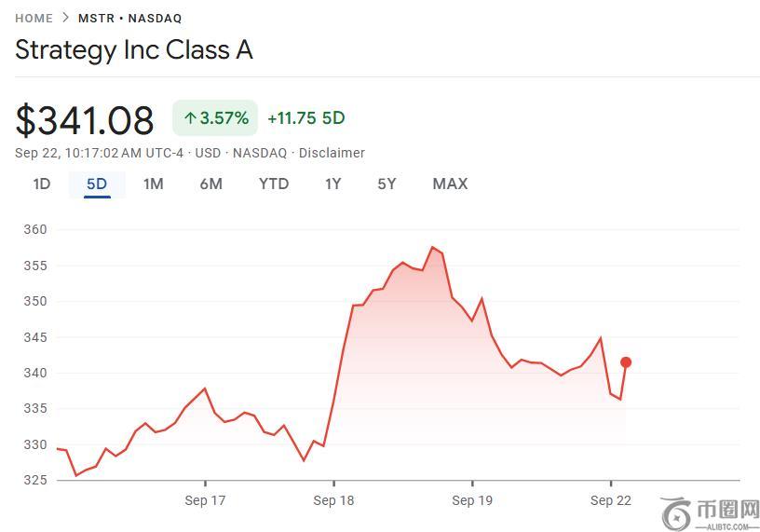The width and height of the screenshot is (760, 532).
Task: Select the 5D time range tab
Action: (97, 184)
